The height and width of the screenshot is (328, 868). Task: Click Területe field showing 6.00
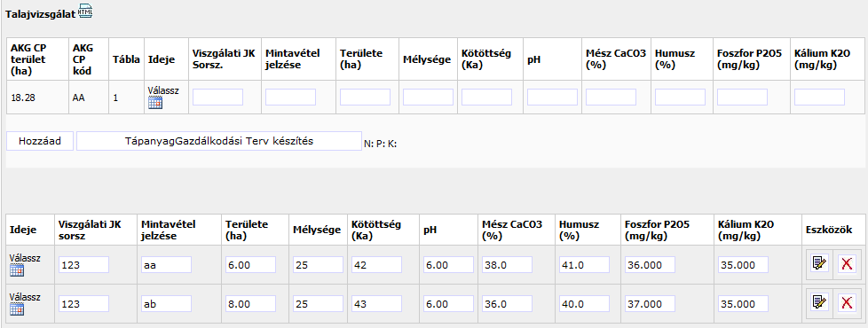[x=251, y=265]
